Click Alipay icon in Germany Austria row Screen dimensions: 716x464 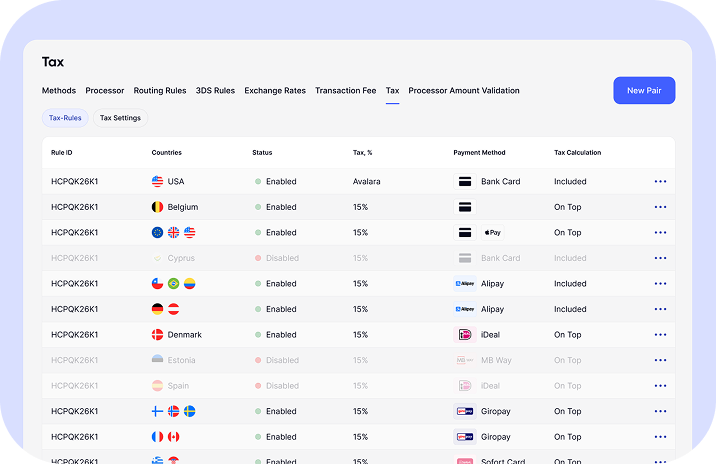pos(465,309)
